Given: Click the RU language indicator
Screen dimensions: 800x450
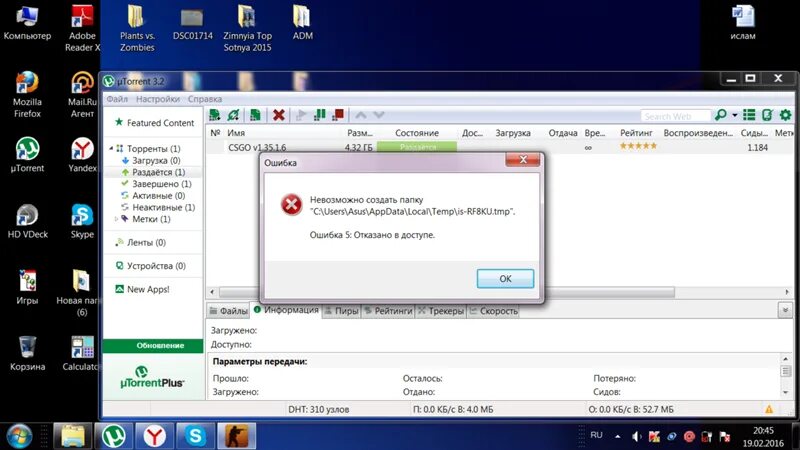Looking at the screenshot, I should point(596,435).
